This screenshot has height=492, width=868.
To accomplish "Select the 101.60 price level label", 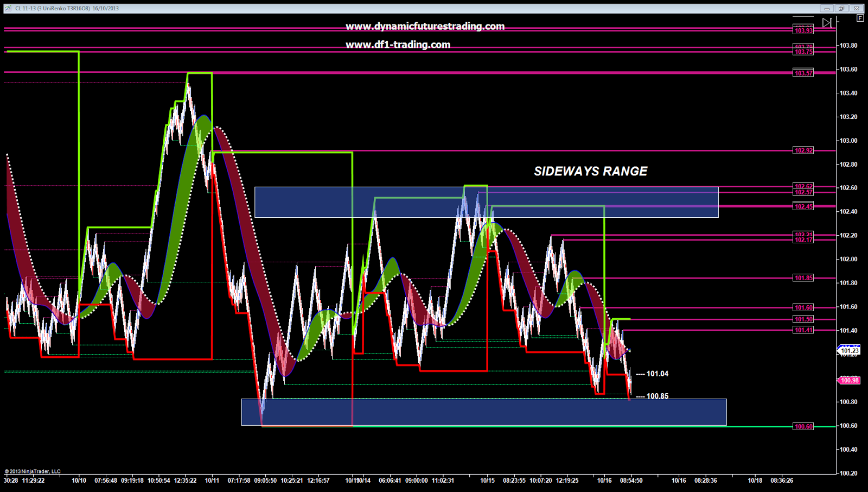I will 803,307.
